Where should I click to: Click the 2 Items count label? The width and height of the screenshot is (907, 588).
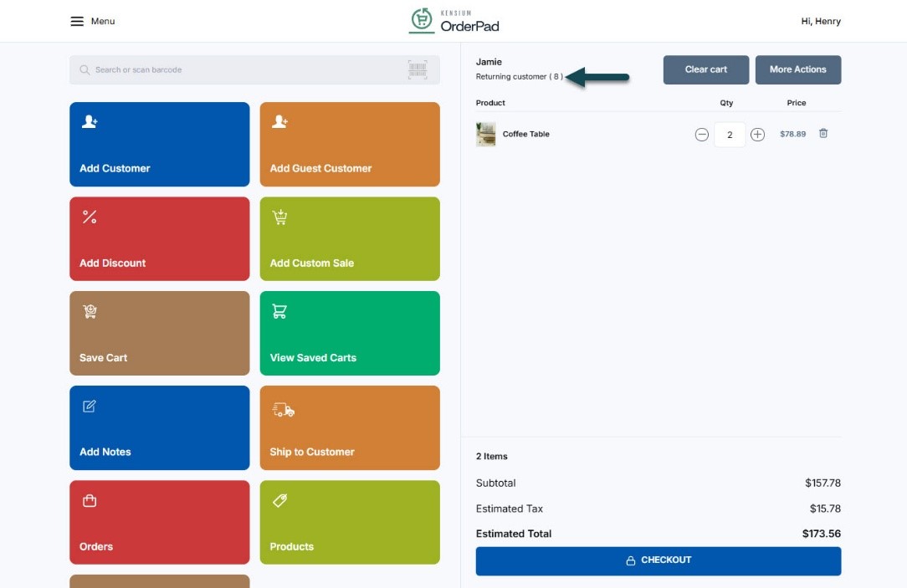pyautogui.click(x=492, y=456)
